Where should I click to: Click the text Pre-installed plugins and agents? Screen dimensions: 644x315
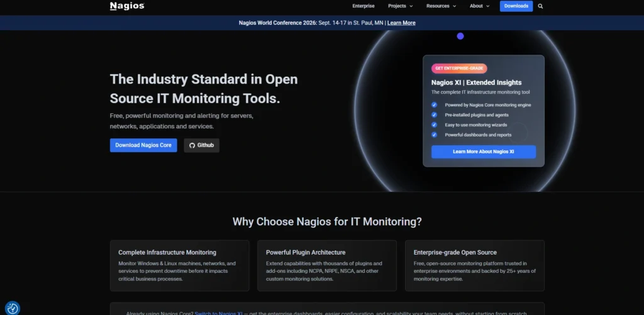click(477, 115)
